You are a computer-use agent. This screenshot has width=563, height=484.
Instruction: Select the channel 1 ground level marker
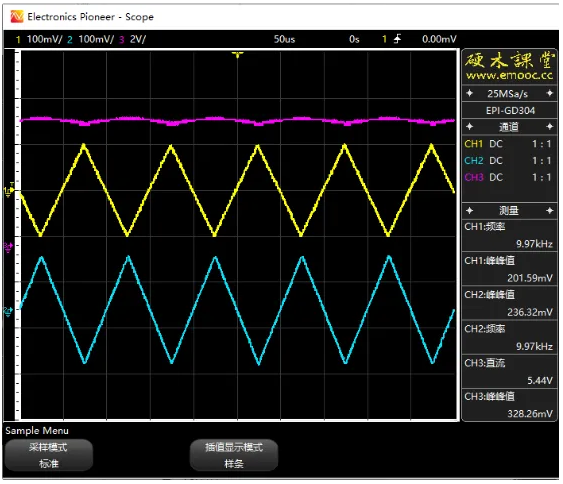(9, 190)
